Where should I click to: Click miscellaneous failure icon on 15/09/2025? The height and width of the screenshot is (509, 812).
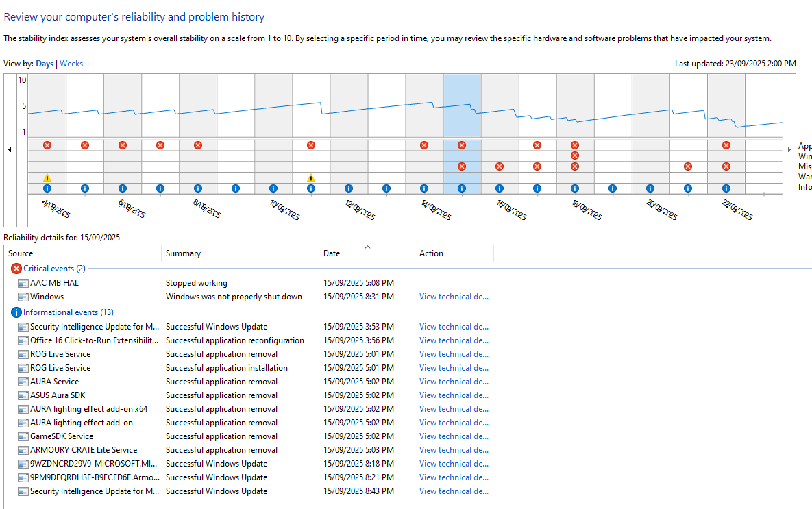tap(462, 166)
